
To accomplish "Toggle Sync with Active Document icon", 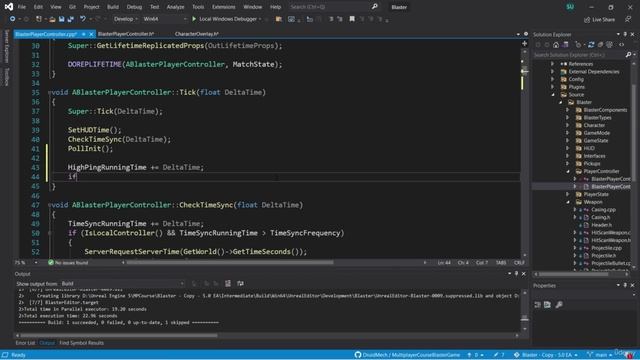I will tap(591, 45).
